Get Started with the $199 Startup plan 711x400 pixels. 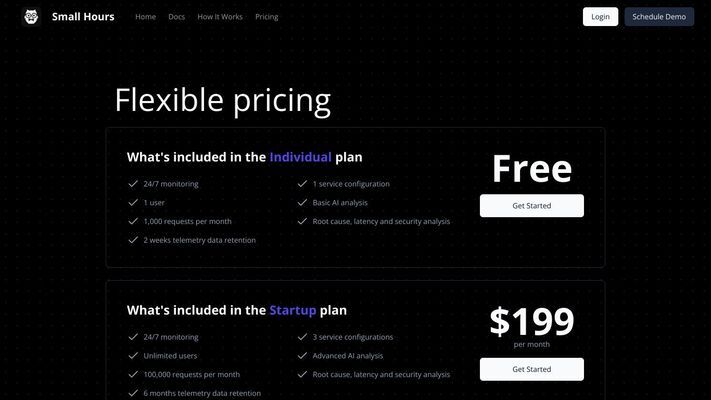click(532, 369)
